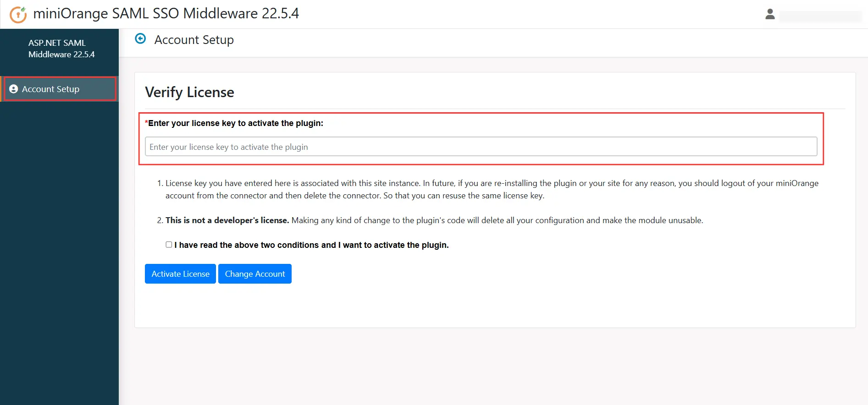Click the red asterisk required marker
This screenshot has width=868, height=405.
pyautogui.click(x=146, y=123)
